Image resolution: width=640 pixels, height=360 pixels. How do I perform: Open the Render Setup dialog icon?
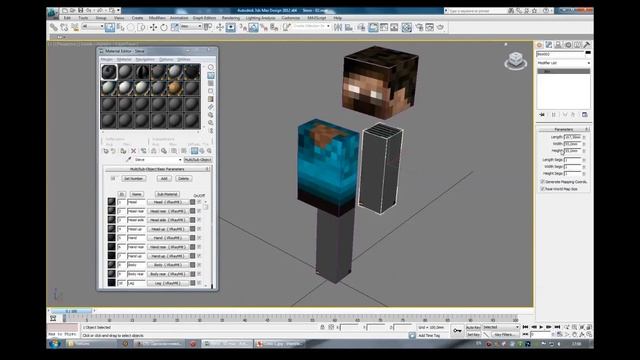tap(419, 27)
